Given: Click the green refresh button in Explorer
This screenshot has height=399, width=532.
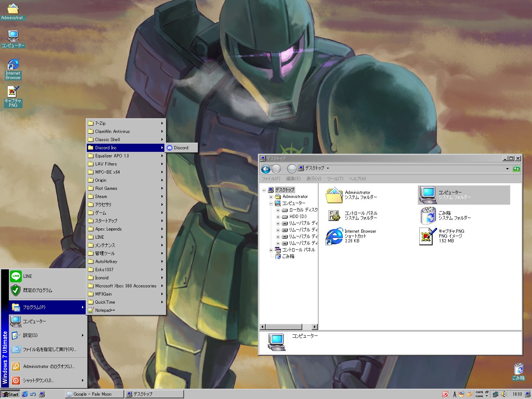Looking at the screenshot, I should pos(516,169).
